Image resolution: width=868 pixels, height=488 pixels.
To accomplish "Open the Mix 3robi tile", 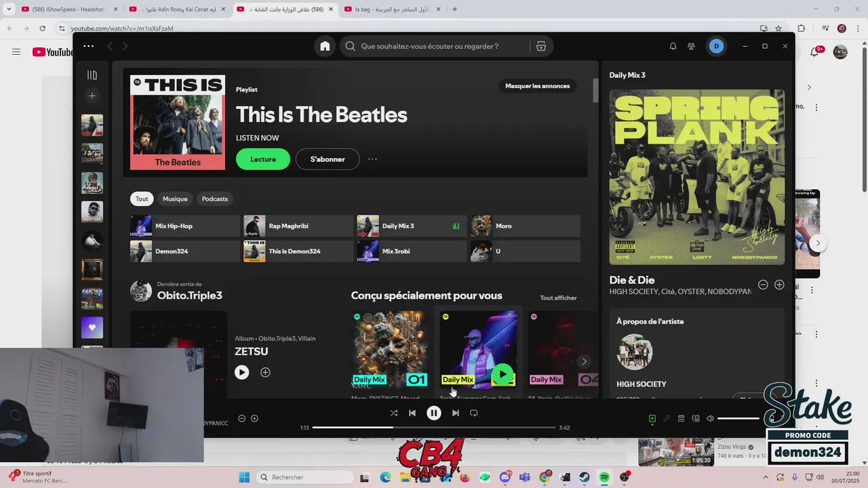I will point(412,251).
